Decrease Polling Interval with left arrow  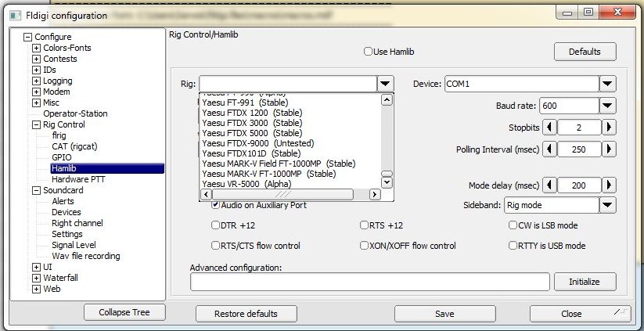[549, 149]
